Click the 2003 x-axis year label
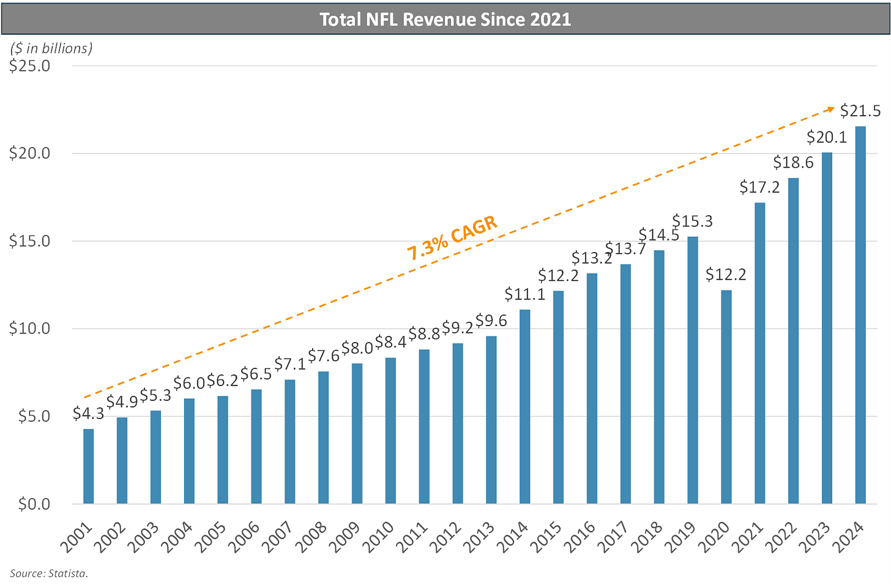This screenshot has height=588, width=891. (x=144, y=537)
